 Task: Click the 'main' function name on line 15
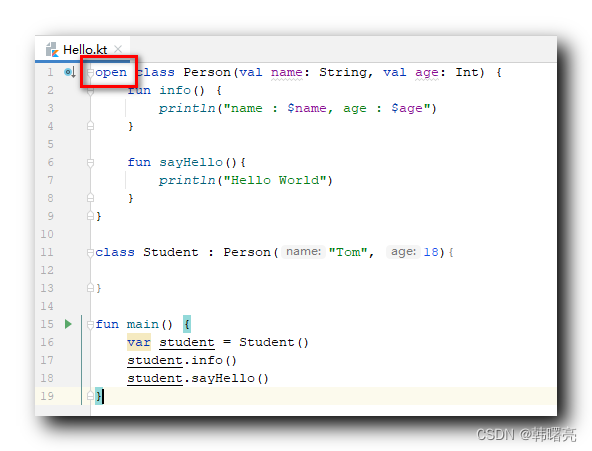point(143,324)
